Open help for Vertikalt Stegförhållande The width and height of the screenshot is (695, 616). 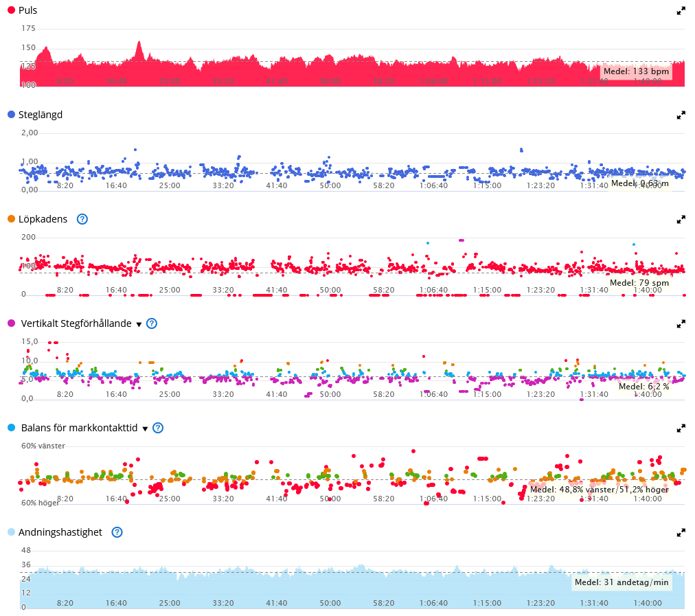pyautogui.click(x=152, y=323)
